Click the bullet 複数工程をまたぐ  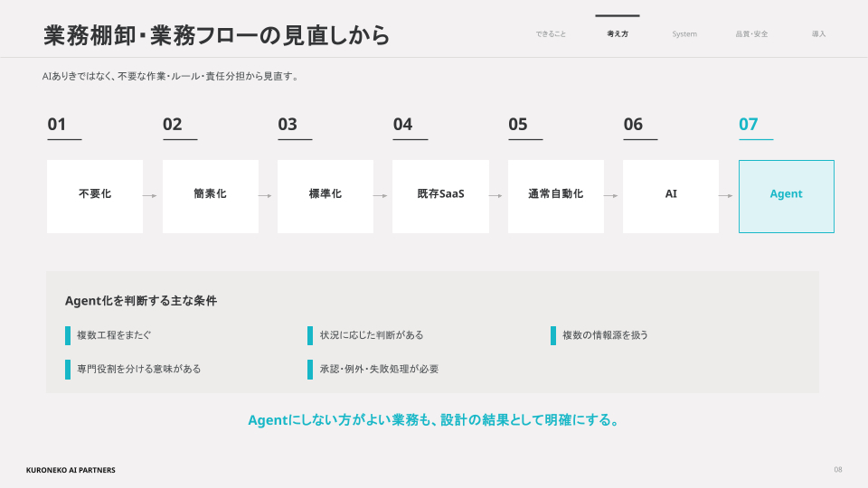pyautogui.click(x=114, y=335)
